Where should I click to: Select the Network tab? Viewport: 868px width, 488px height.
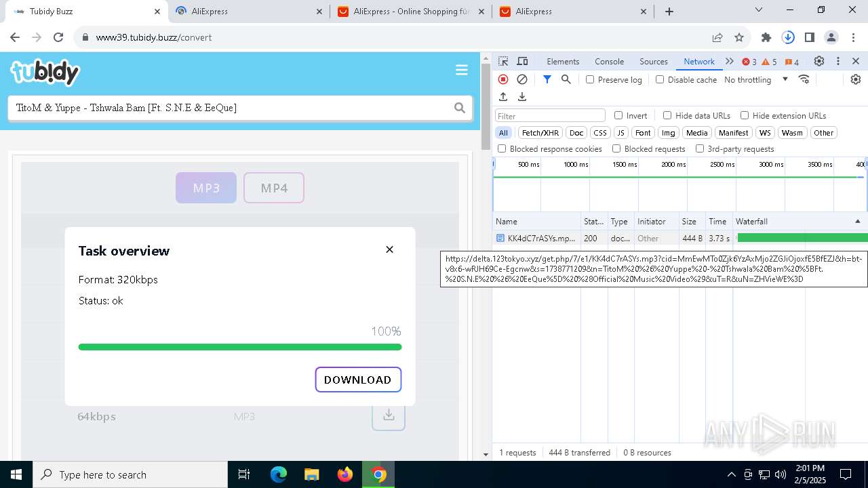click(x=699, y=61)
